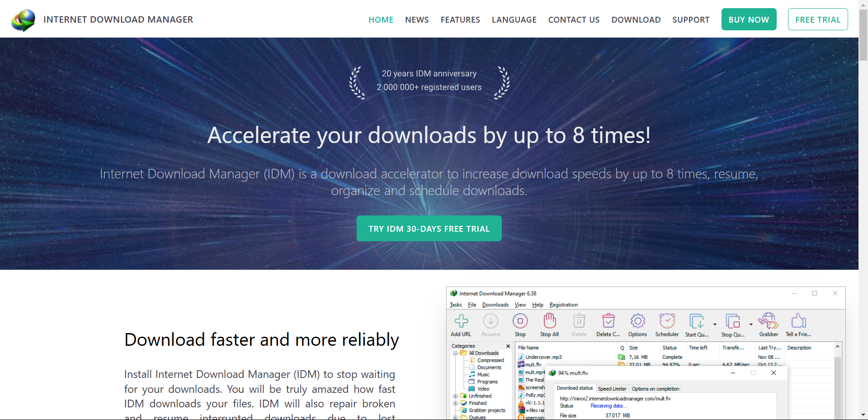Select the Undercover.mp3 file row
Viewport: 868px width, 420px height.
(543, 357)
